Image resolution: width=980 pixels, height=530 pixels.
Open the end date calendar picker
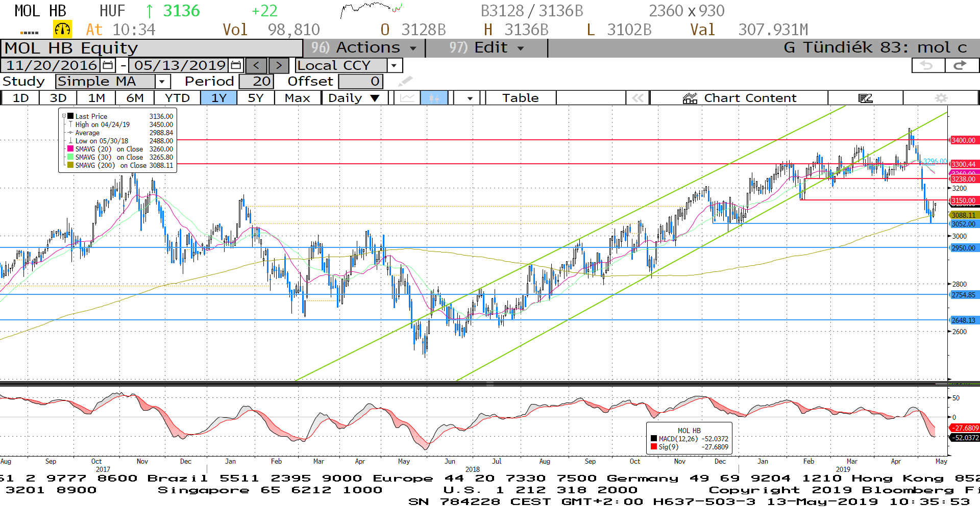[x=235, y=65]
